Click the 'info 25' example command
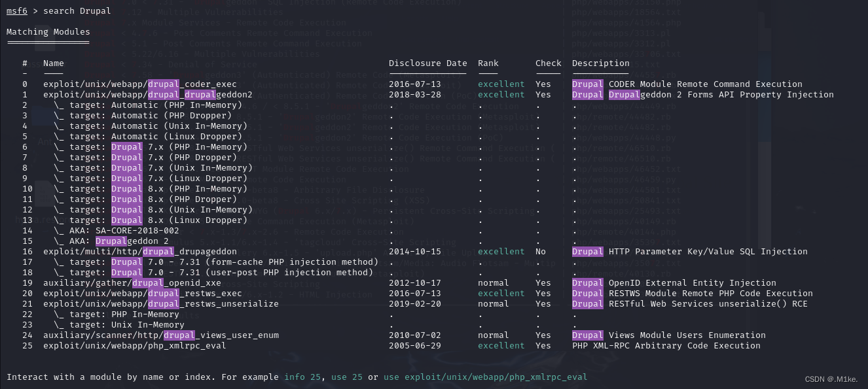 (x=302, y=377)
